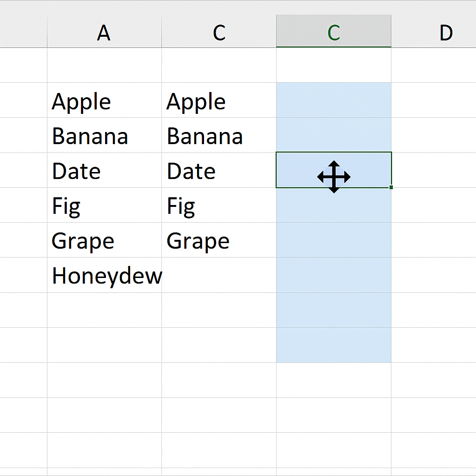The image size is (476, 476).
Task: Select the Apple cell in column A
Action: pos(104,100)
